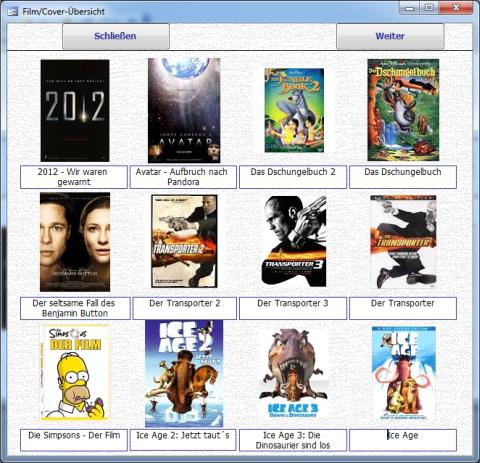480x463 pixels.
Task: Focus 'Avatar - Aufbruch nach Pandora' field
Action: click(x=183, y=177)
